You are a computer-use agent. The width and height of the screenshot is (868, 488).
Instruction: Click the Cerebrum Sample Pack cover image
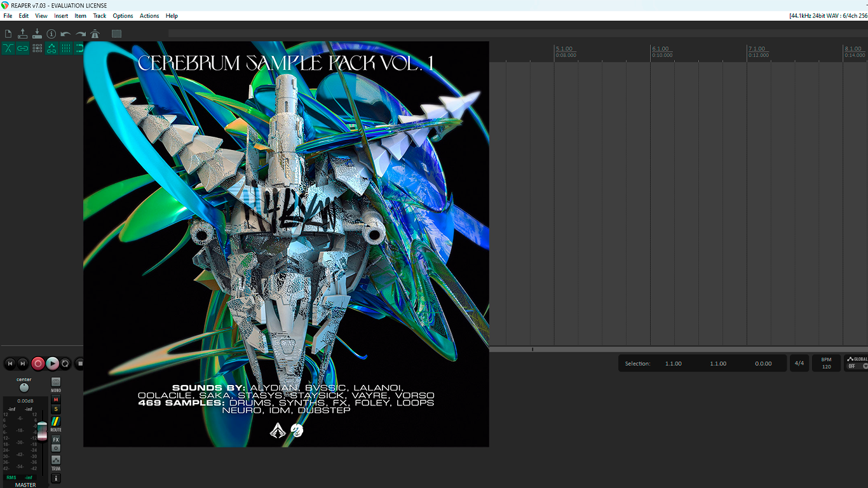click(x=286, y=244)
